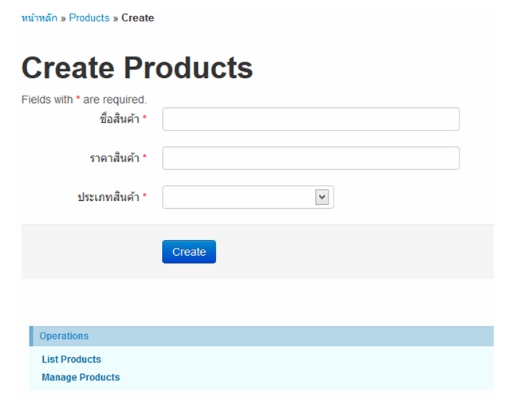Click the dropdown arrow in ประเภทสินค้า
Viewport: 532px width, 405px height.
tap(322, 197)
